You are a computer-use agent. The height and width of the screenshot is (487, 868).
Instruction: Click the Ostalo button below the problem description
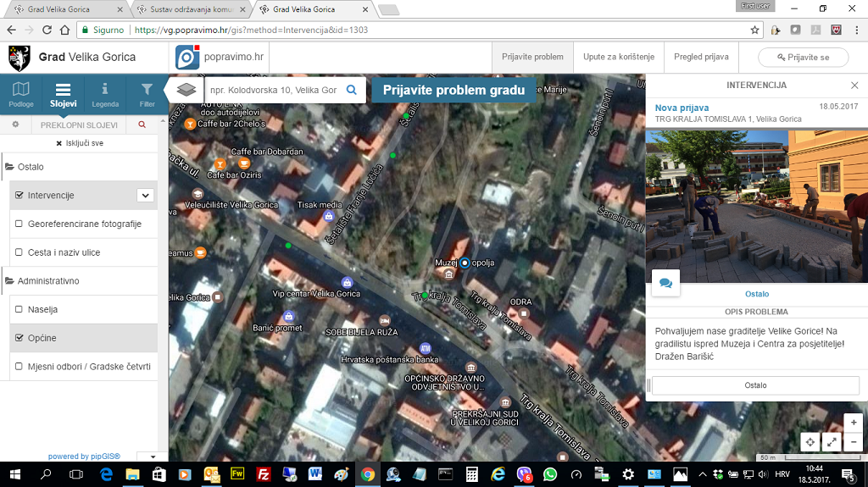tap(755, 385)
